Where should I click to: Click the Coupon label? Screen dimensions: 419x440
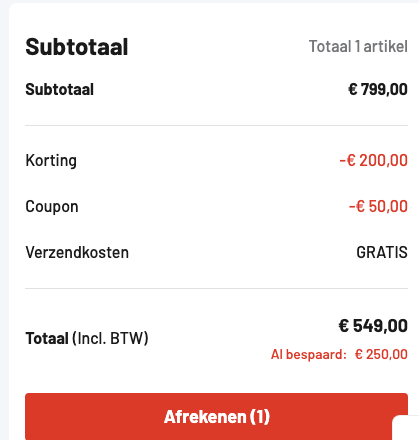click(52, 207)
